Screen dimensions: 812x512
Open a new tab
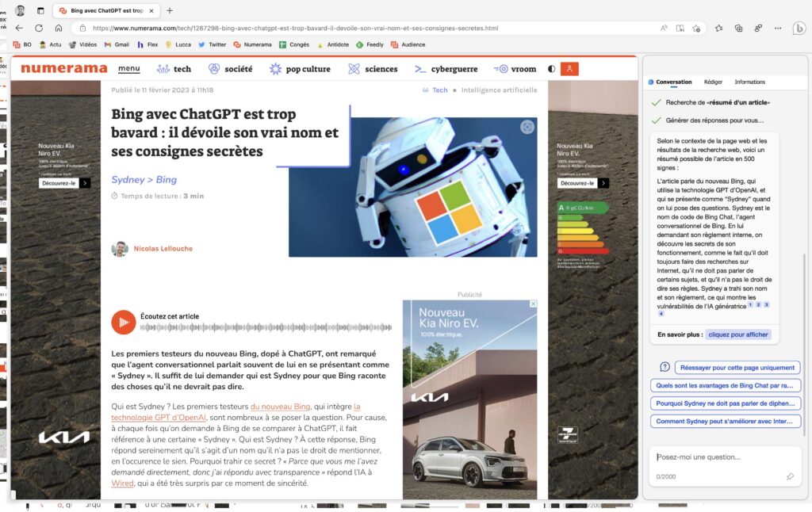pos(170,10)
